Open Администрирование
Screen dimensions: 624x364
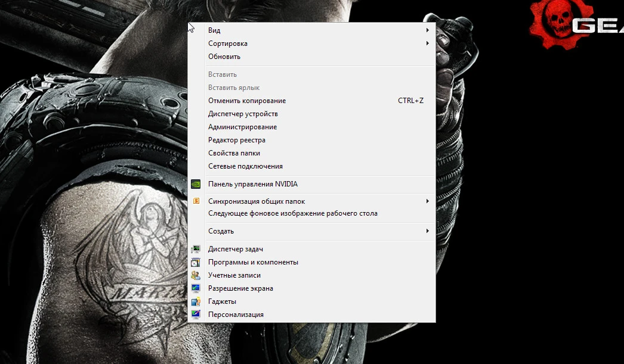311,127
